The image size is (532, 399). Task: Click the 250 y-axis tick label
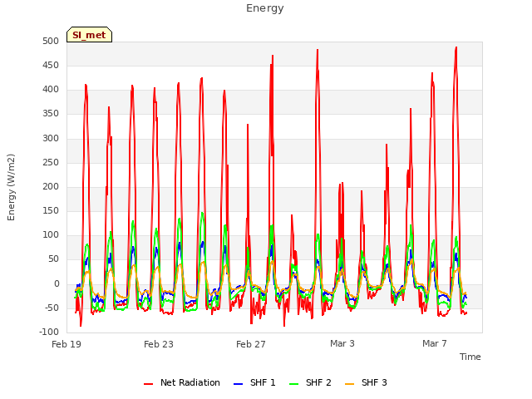(51, 163)
